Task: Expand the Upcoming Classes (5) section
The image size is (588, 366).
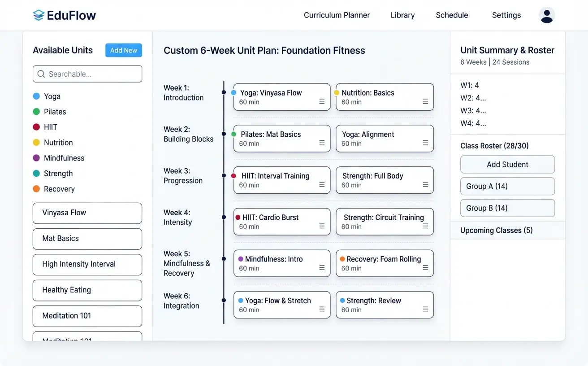Action: tap(507, 230)
